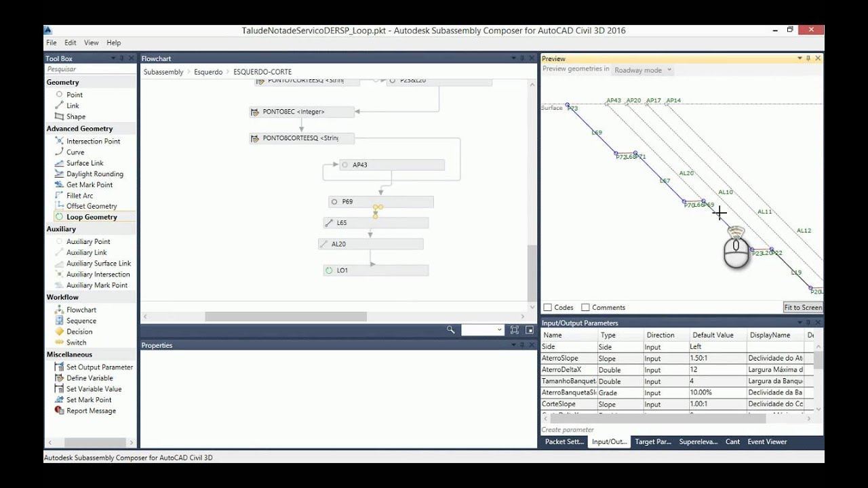Switch to the Event Viewer tab
The width and height of the screenshot is (868, 488).
[767, 442]
